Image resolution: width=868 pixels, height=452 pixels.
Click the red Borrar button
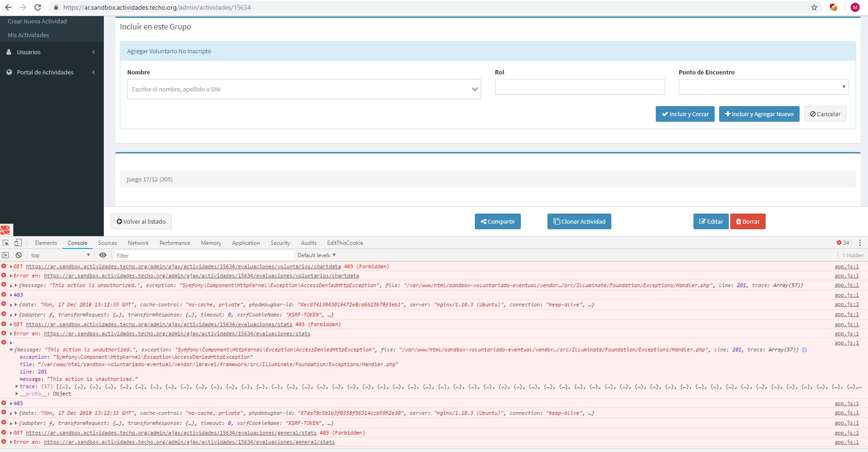[x=748, y=221]
